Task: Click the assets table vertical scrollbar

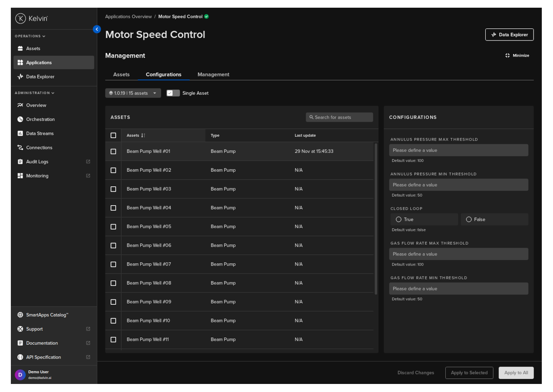Action: [x=376, y=219]
